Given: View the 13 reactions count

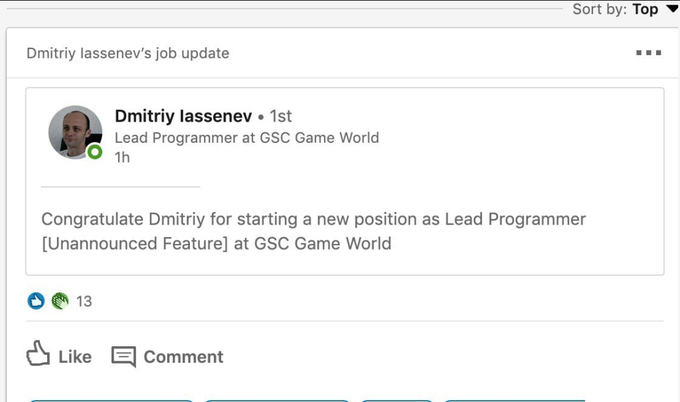Looking at the screenshot, I should pos(84,301).
